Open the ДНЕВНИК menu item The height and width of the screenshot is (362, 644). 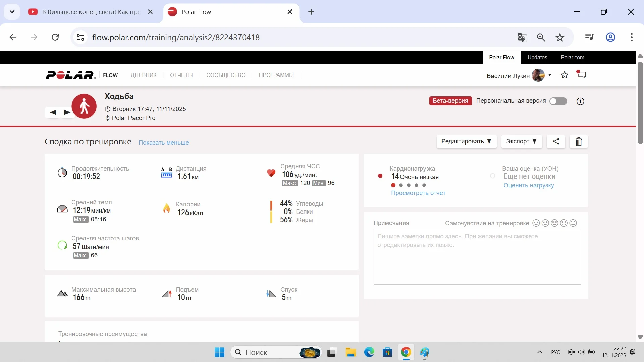(144, 75)
